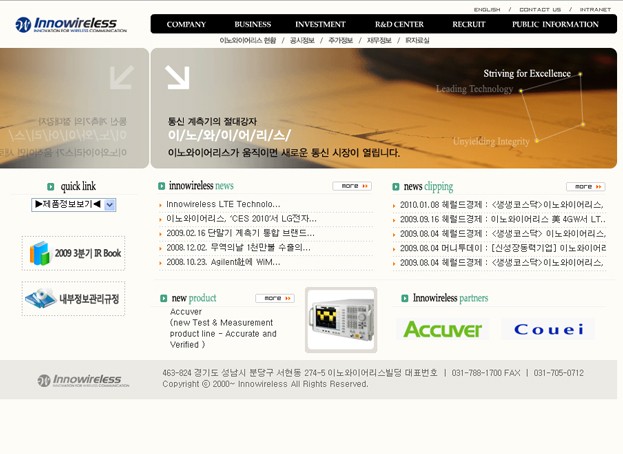Select the 공시정보 submenu item

pyautogui.click(x=302, y=40)
